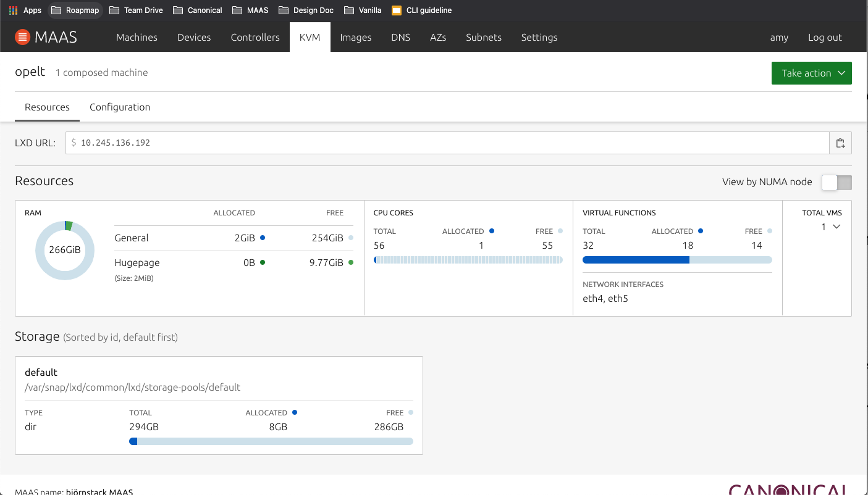
Task: Open the Design Doc bookmark folder
Action: (x=306, y=10)
